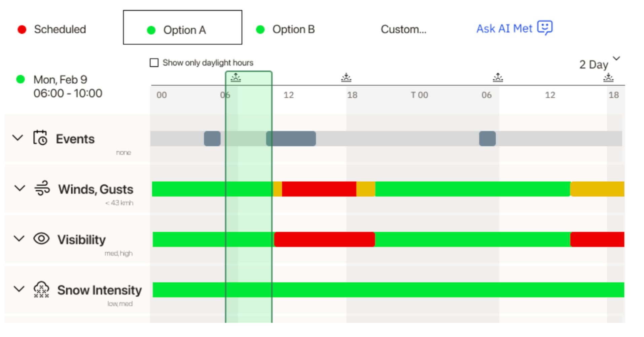Select the Scheduled option with red dot
644x337 pixels.
52,30
